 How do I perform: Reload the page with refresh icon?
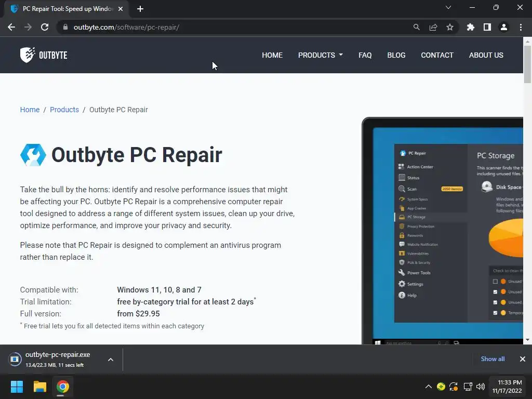tap(45, 27)
